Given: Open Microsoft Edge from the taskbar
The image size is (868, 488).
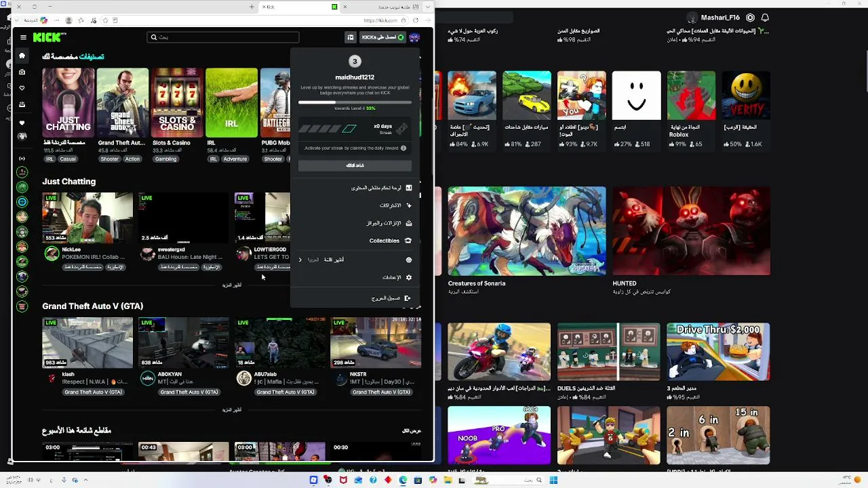Looking at the screenshot, I should click(403, 481).
